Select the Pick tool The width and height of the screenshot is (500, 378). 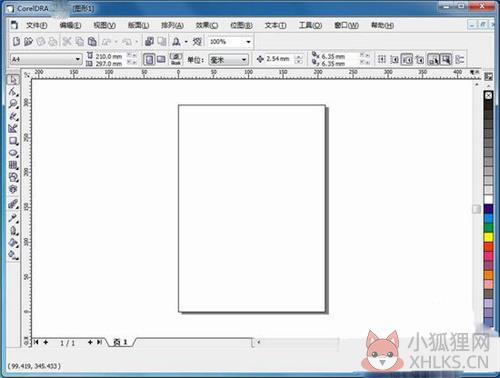[x=13, y=80]
